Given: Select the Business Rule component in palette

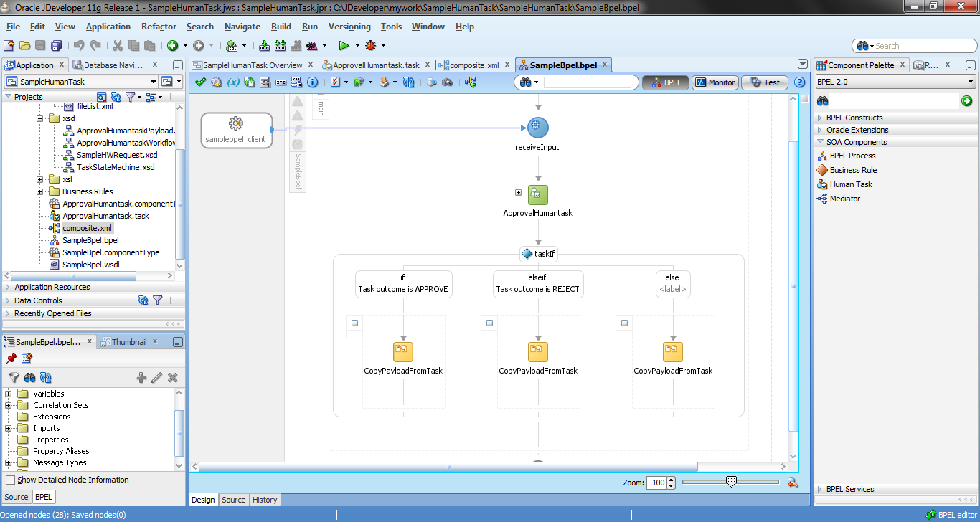Looking at the screenshot, I should (x=854, y=170).
